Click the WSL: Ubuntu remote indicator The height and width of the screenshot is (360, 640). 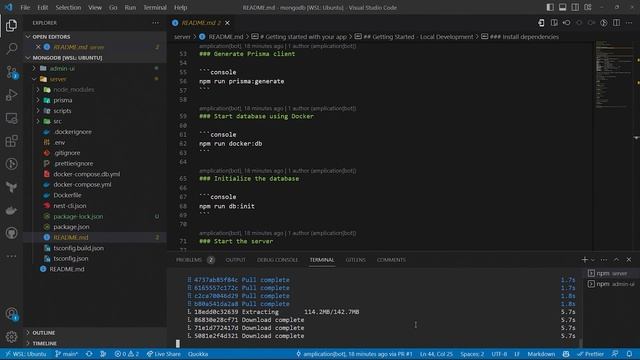(26, 354)
